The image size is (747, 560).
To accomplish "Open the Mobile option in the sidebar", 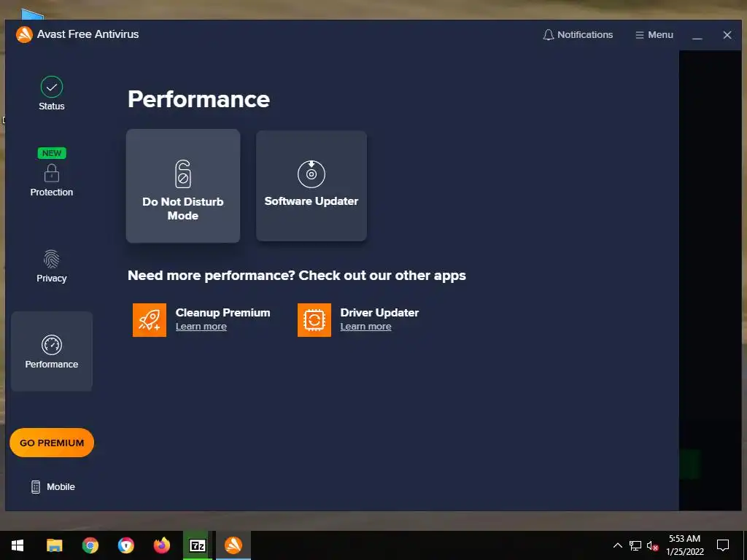I will (x=53, y=486).
